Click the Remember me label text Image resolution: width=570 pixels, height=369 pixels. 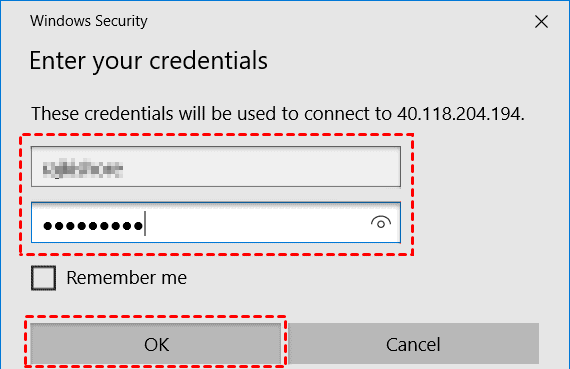pos(126,278)
